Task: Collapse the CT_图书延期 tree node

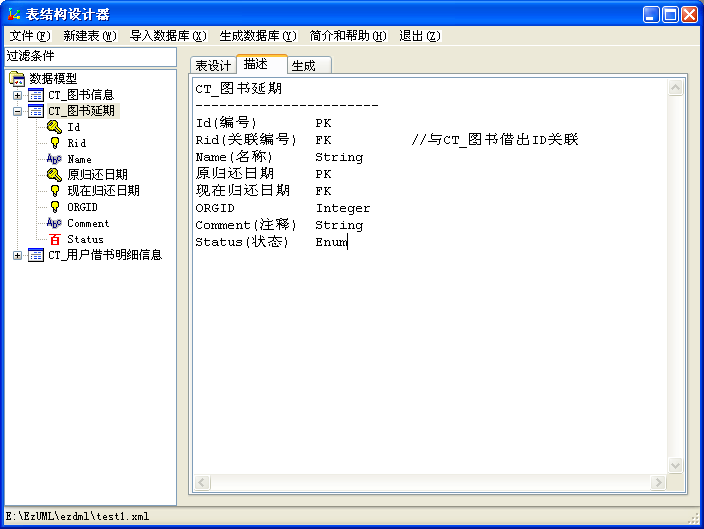Action: 18,111
